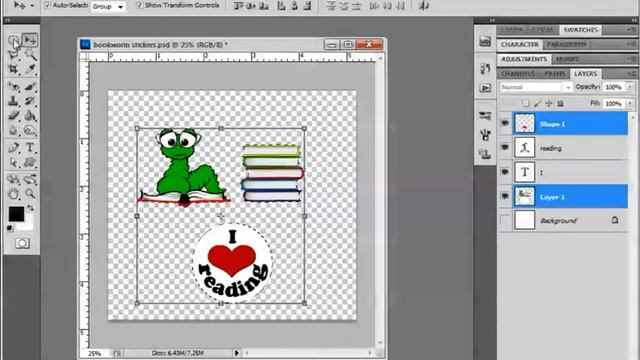Select the 3D Rotate tool
Viewport: 640px width, 360px height.
(x=13, y=179)
